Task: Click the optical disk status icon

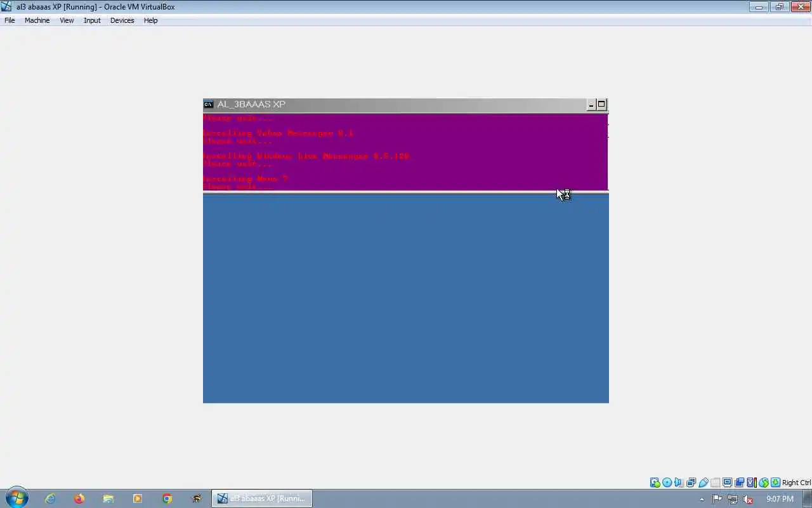Action: click(667, 483)
